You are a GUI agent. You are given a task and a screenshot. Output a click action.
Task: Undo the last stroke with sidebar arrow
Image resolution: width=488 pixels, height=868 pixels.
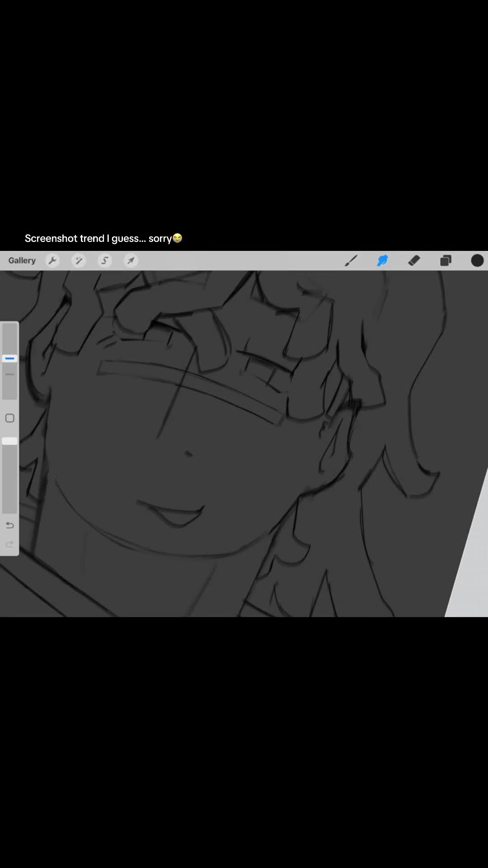tap(10, 525)
